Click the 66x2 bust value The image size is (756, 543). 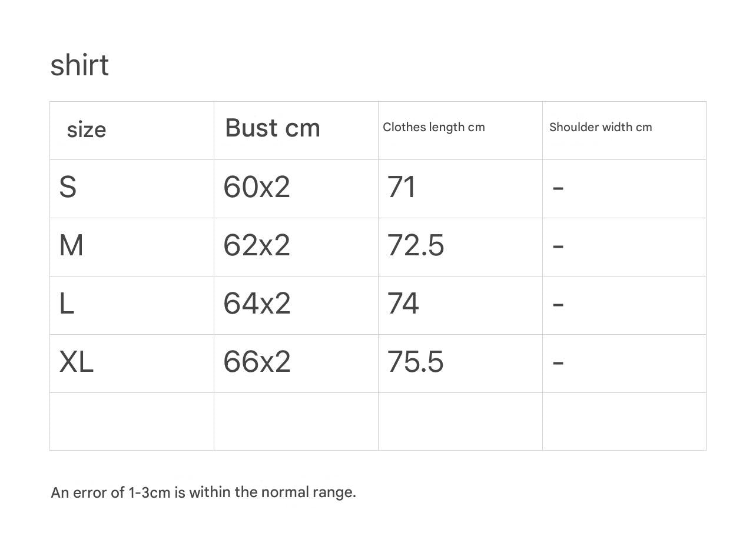tap(257, 361)
